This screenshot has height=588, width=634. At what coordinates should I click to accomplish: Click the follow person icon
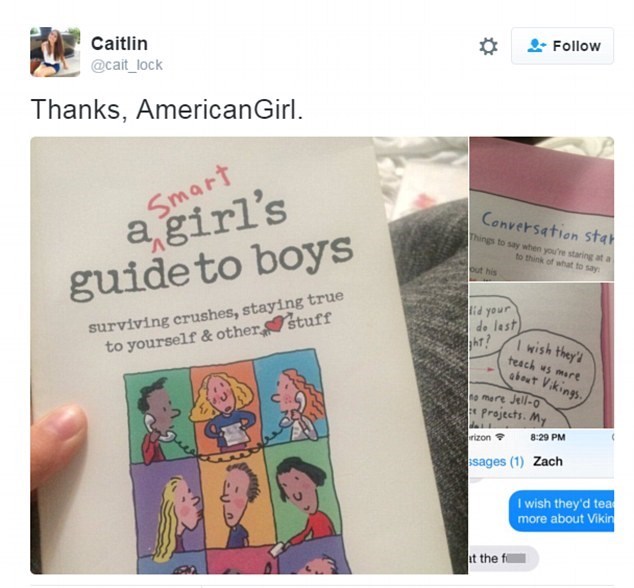coord(537,46)
